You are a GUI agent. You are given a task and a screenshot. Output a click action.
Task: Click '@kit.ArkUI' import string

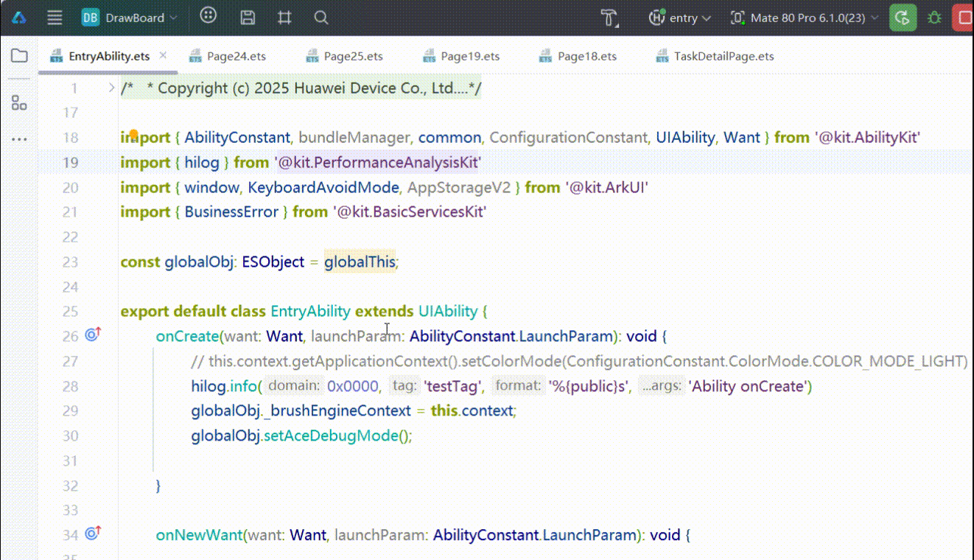click(607, 187)
